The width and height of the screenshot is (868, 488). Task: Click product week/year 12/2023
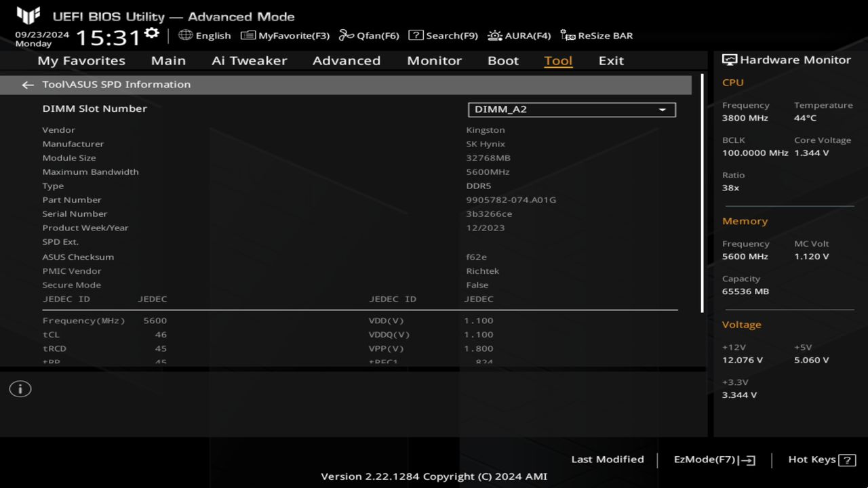[486, 228]
